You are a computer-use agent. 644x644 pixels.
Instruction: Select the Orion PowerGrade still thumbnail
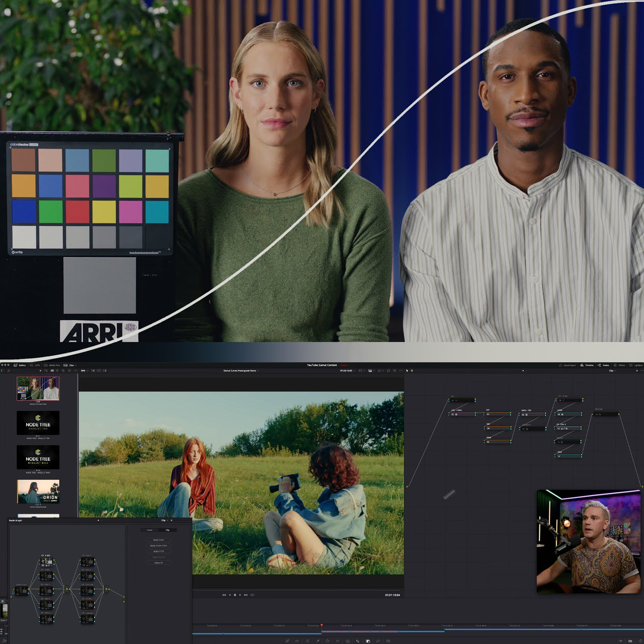pyautogui.click(x=38, y=492)
